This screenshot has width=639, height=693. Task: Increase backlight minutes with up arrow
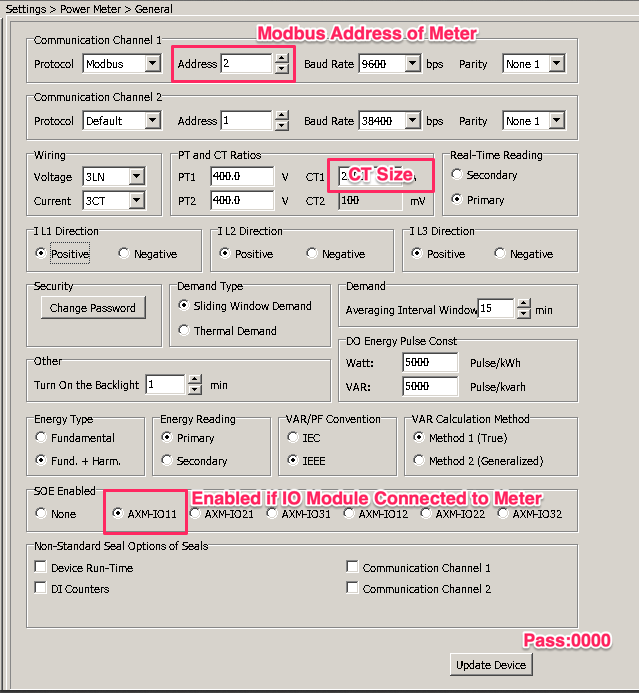[x=195, y=379]
